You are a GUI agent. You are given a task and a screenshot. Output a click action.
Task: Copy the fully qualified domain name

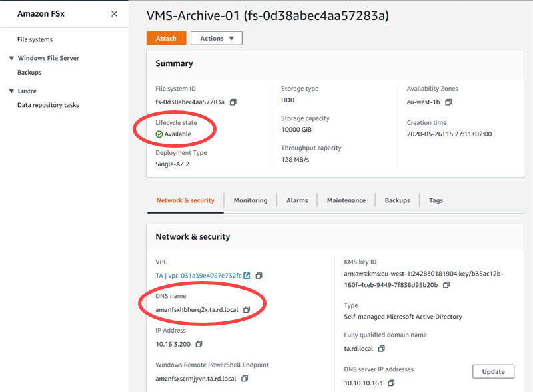coord(381,349)
